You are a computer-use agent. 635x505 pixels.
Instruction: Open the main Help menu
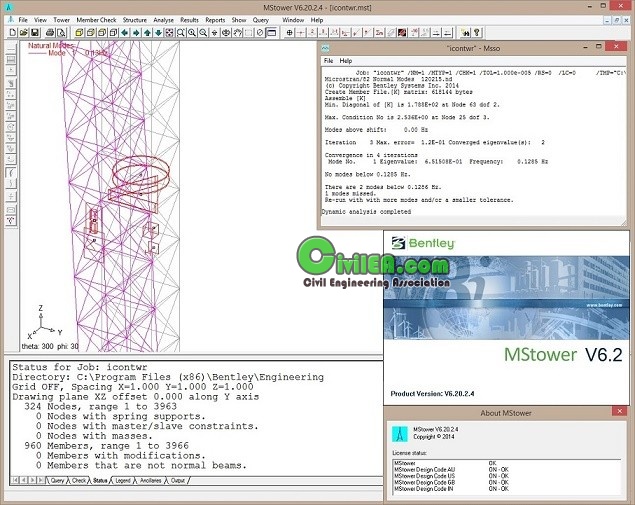pyautogui.click(x=317, y=20)
